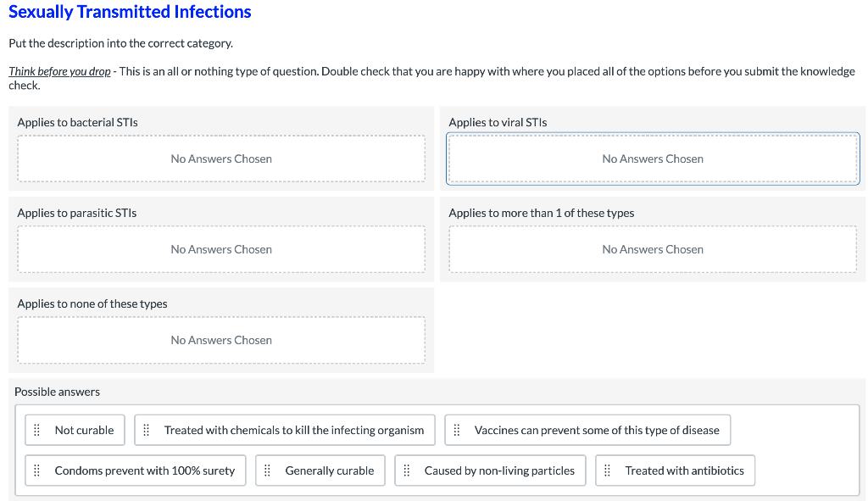The image size is (868, 501).
Task: Choose the 'Treated with antibiotics' answer text
Action: [x=684, y=470]
